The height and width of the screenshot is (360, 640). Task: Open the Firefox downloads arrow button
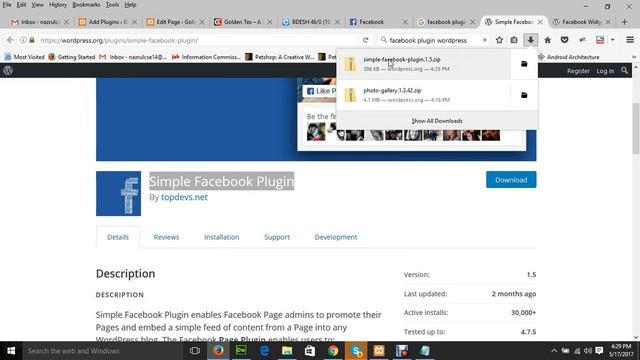pos(531,40)
